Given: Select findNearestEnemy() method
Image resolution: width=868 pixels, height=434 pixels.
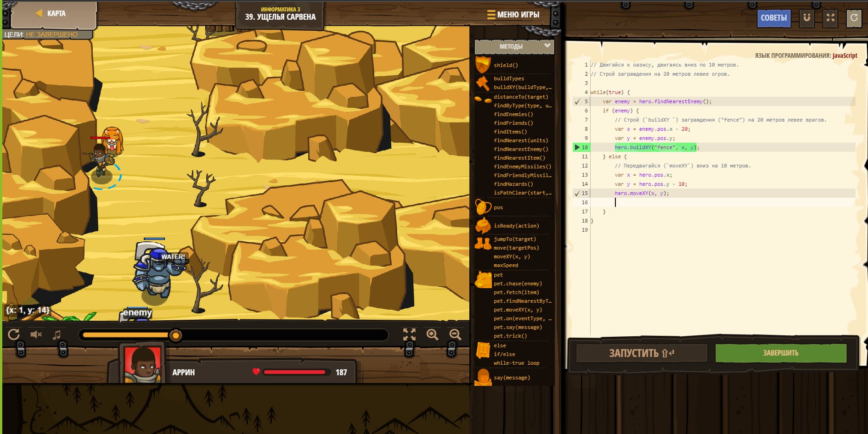Looking at the screenshot, I should pos(521,149).
